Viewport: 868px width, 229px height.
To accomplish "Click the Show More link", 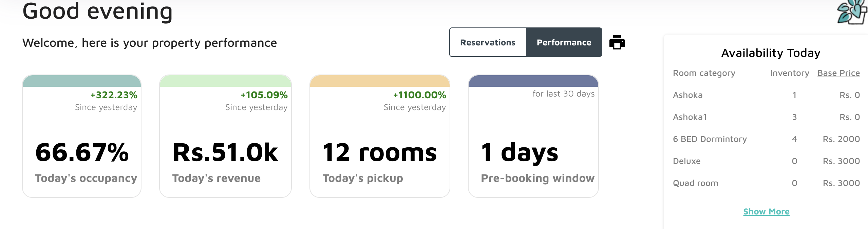I will (x=766, y=211).
